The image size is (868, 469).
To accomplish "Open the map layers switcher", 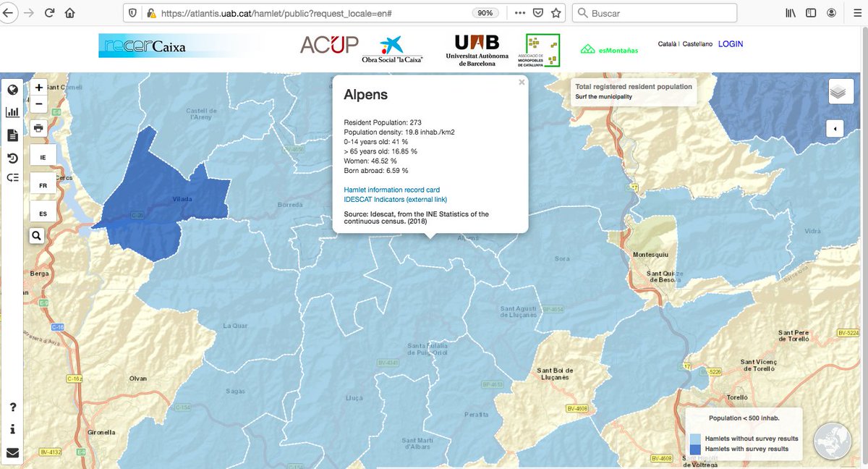I will [841, 91].
